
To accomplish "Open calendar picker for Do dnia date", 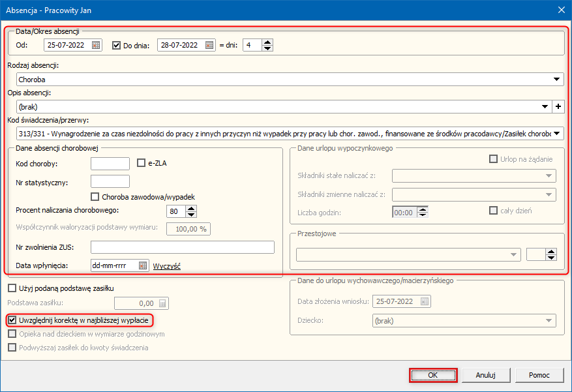I will pos(209,45).
